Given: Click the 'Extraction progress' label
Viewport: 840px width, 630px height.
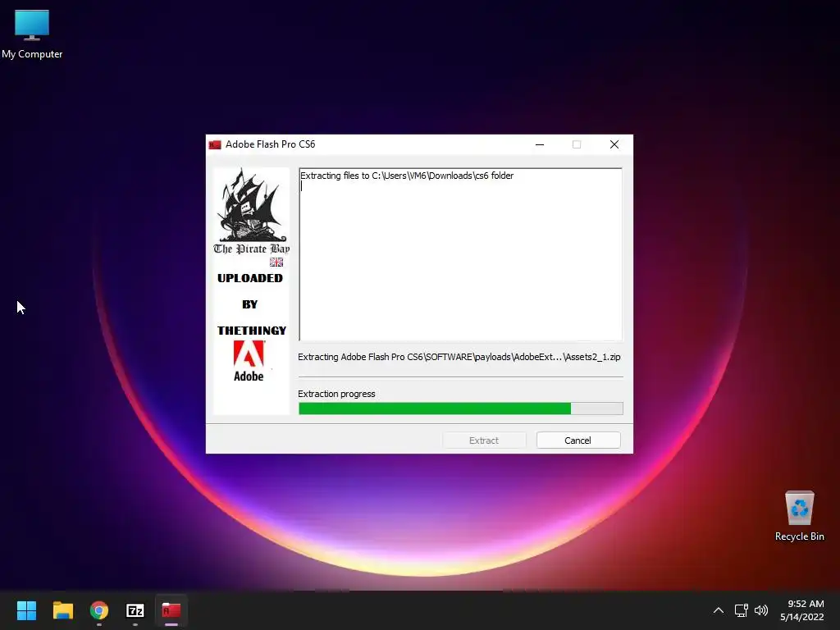Looking at the screenshot, I should coord(336,394).
